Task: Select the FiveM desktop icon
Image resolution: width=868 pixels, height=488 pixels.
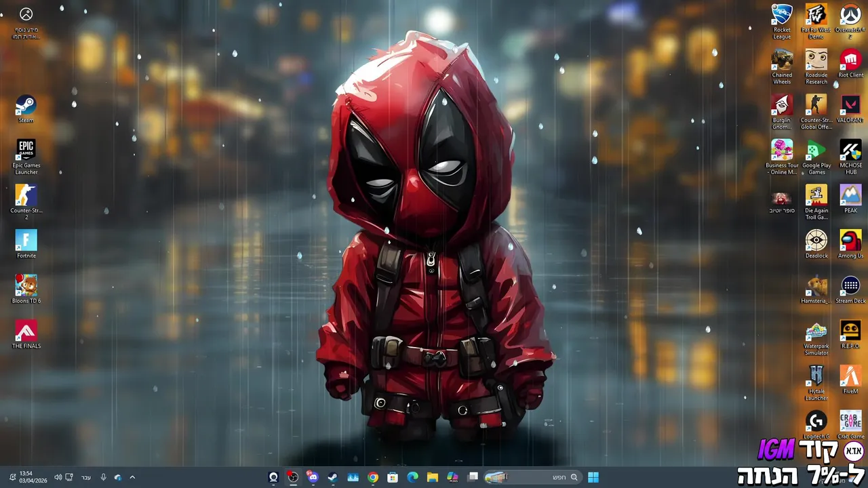Action: (850, 380)
